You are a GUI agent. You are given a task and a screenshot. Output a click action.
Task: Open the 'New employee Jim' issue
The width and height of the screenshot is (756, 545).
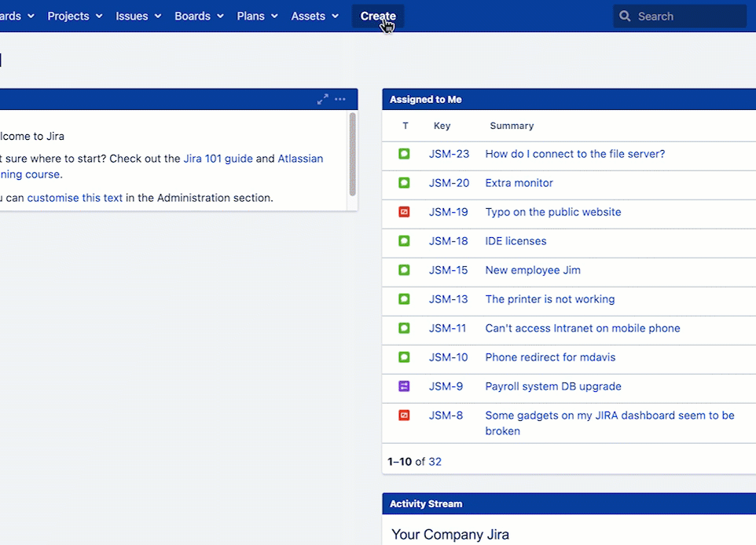tap(533, 270)
